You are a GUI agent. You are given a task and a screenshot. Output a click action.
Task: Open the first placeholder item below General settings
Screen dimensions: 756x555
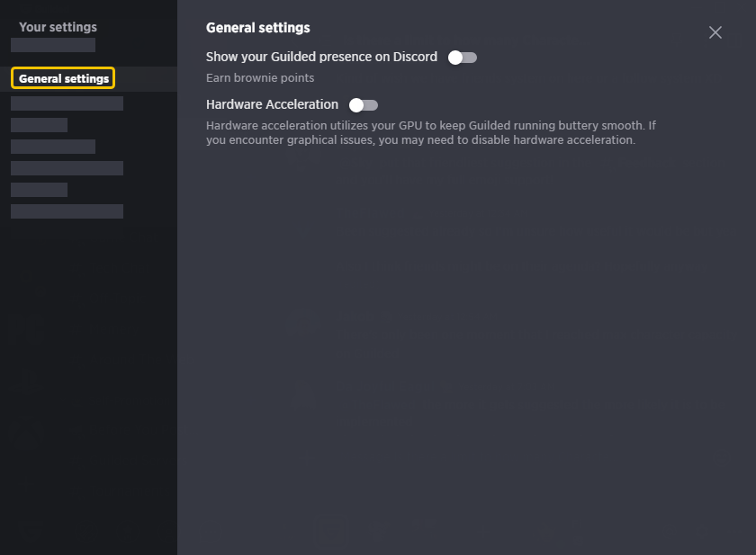coord(67,103)
